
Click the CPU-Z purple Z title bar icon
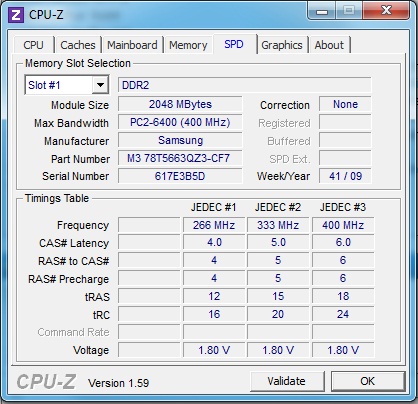16,15
